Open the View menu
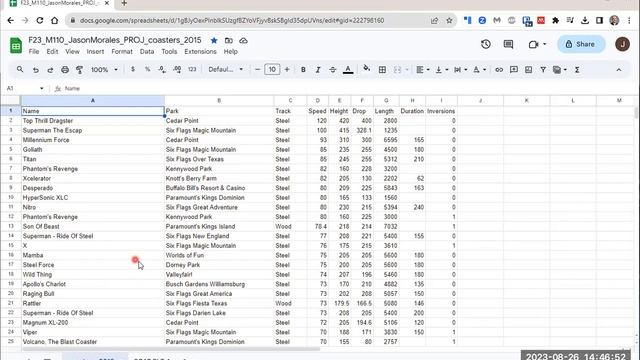The height and width of the screenshot is (360, 640). (72, 52)
